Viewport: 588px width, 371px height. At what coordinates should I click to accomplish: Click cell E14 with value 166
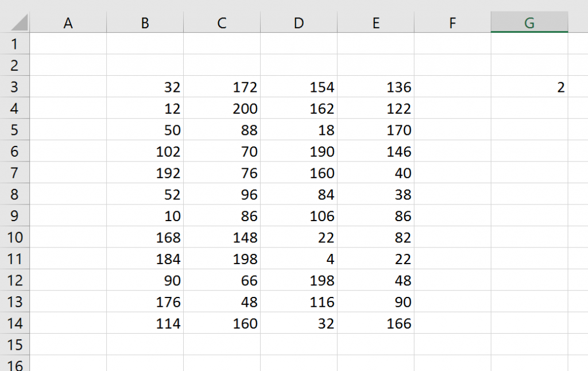click(376, 323)
